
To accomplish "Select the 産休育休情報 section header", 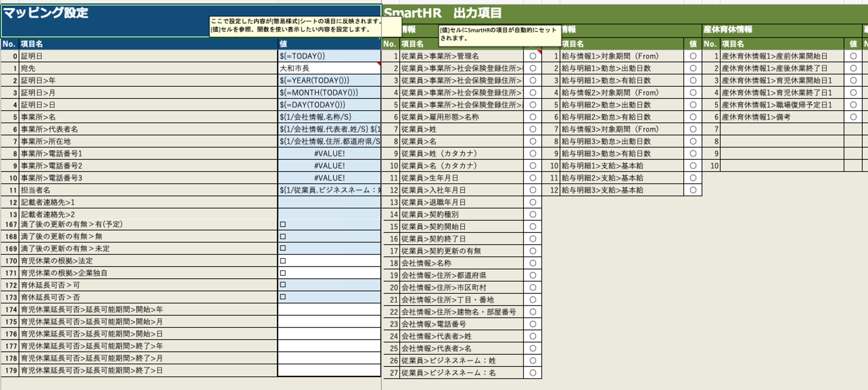I will [728, 29].
